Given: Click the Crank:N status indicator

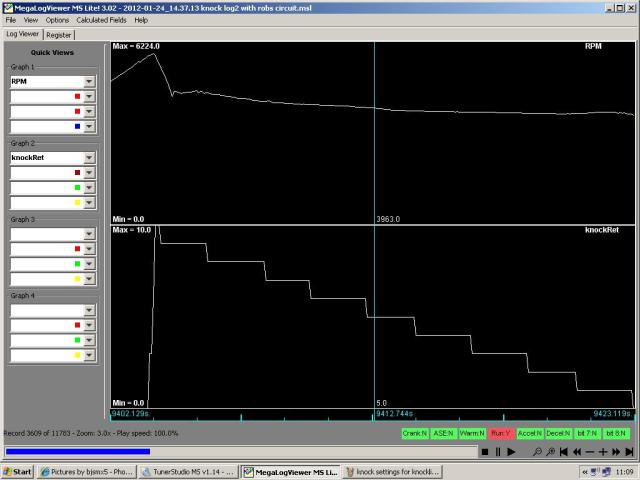Looking at the screenshot, I should coord(415,433).
